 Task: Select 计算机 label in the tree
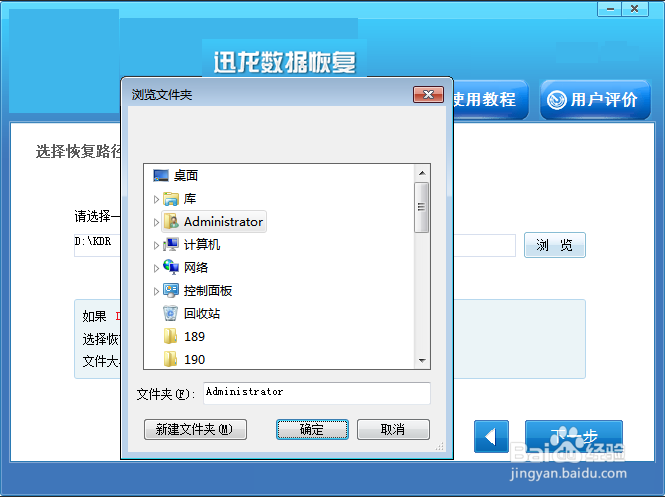(202, 245)
